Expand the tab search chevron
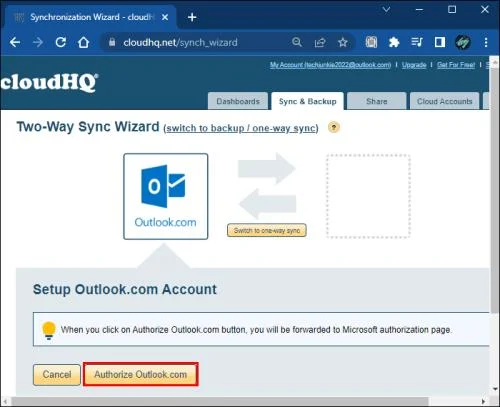500x407 pixels. point(386,10)
